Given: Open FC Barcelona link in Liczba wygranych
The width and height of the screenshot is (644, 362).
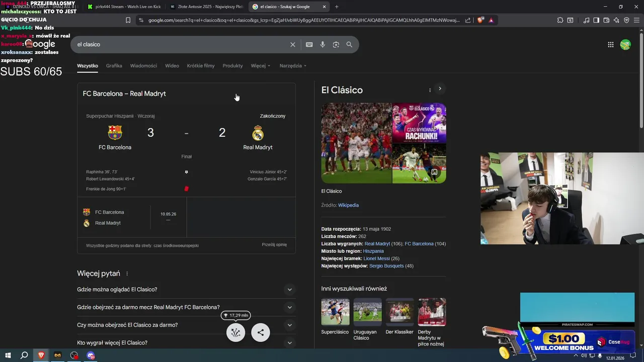Looking at the screenshot, I should click(x=419, y=244).
